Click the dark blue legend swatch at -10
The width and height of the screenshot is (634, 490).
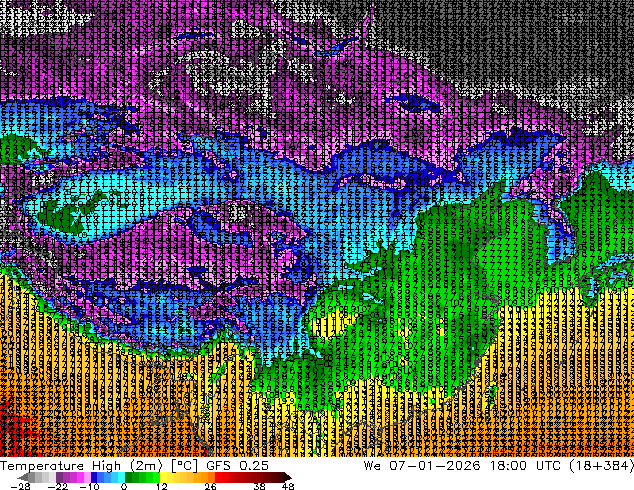[94, 477]
